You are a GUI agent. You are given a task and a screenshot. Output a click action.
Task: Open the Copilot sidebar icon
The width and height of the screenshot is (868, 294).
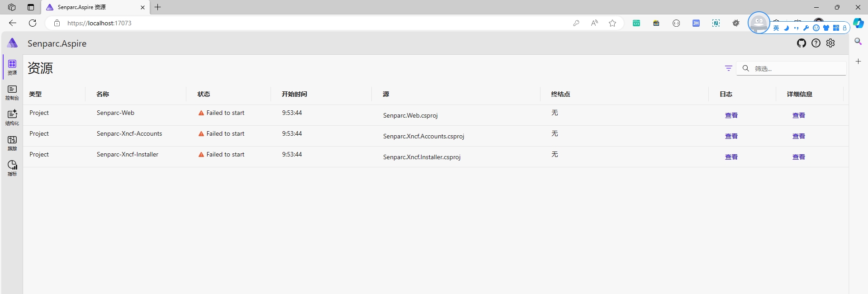tap(859, 23)
